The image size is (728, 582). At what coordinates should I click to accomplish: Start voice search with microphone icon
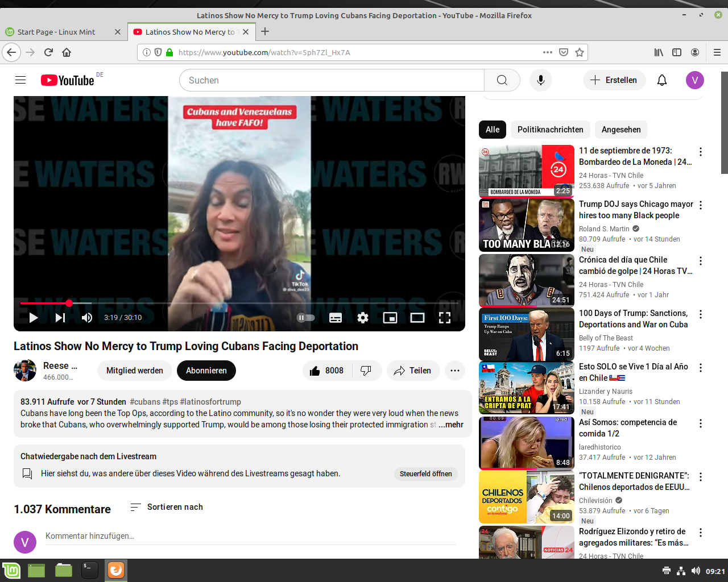click(x=541, y=80)
